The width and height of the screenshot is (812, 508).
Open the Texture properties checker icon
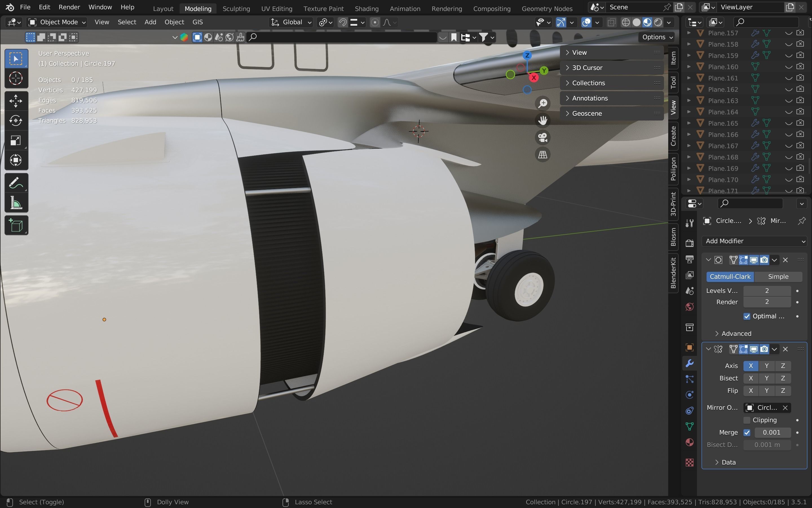[690, 463]
